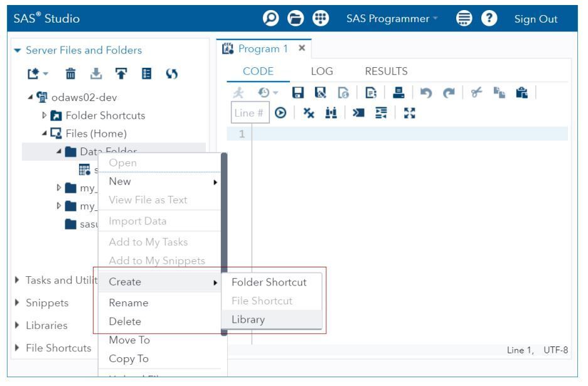The height and width of the screenshot is (386, 588).
Task: Click the Refresh icon in files toolbar
Action: (172, 73)
